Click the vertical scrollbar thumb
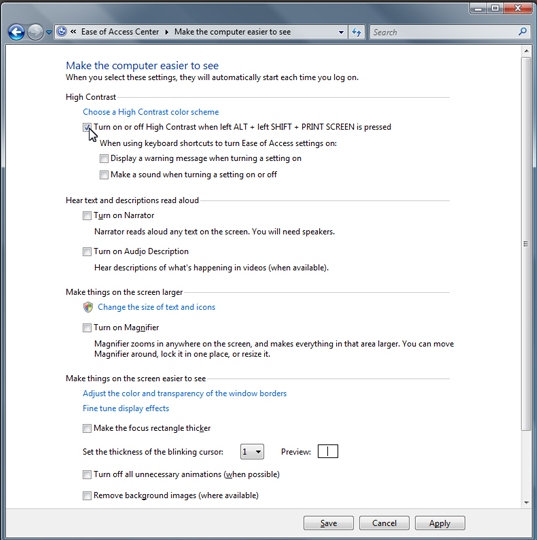537x540 pixels. (526, 244)
